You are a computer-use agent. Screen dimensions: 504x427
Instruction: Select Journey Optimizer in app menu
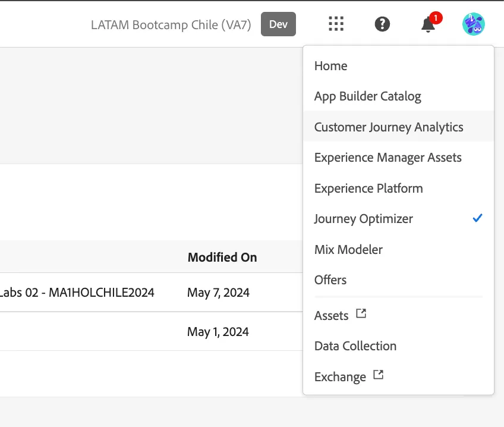pyautogui.click(x=398, y=219)
